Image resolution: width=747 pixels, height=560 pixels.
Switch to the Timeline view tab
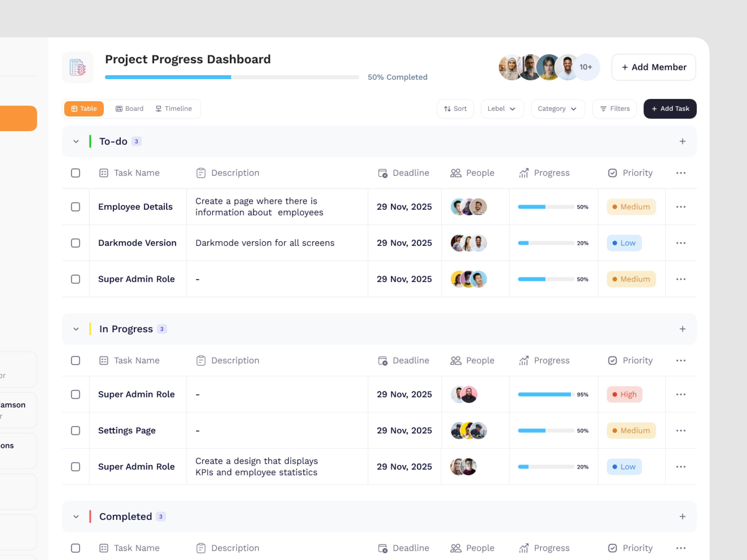pyautogui.click(x=174, y=109)
